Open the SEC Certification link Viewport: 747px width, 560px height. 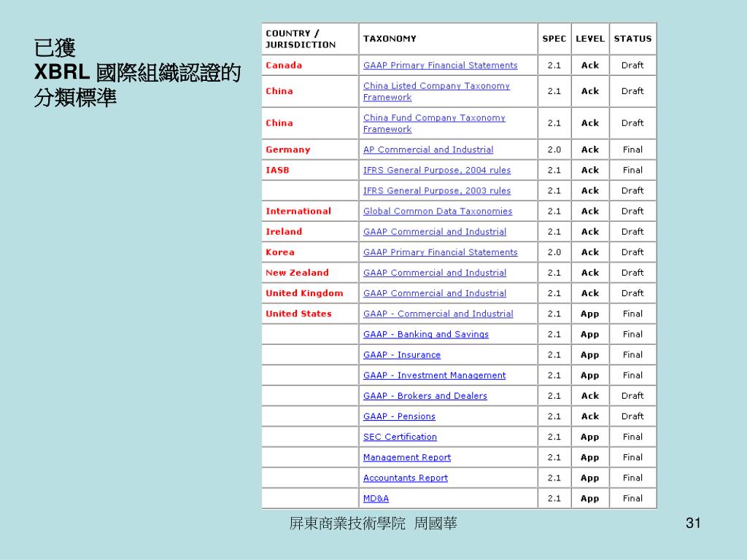400,437
